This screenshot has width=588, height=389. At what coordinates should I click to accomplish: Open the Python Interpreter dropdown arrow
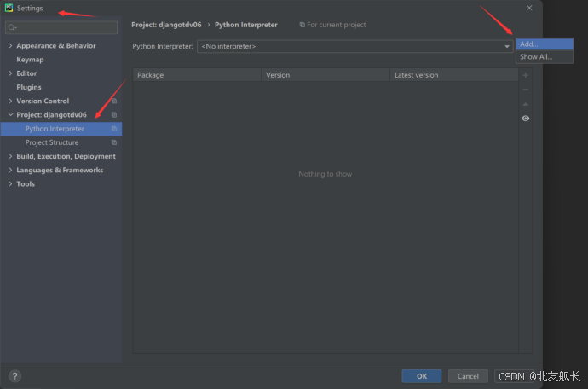[507, 47]
